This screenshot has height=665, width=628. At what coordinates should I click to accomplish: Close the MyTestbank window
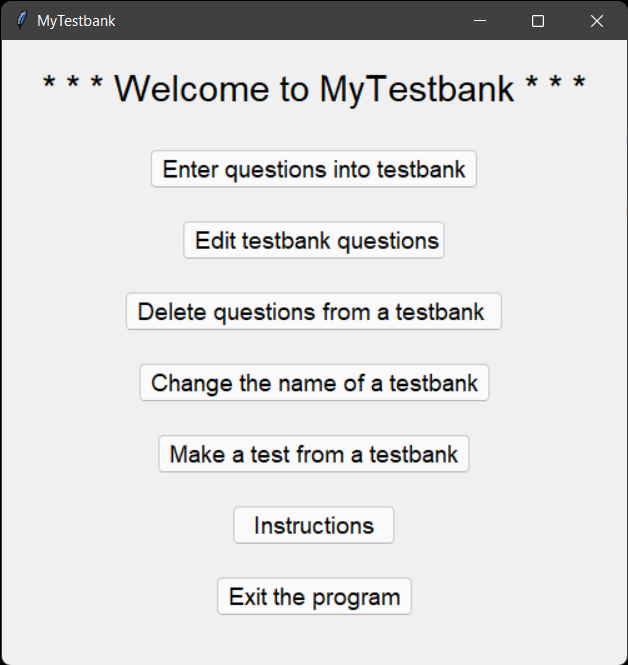coord(597,20)
